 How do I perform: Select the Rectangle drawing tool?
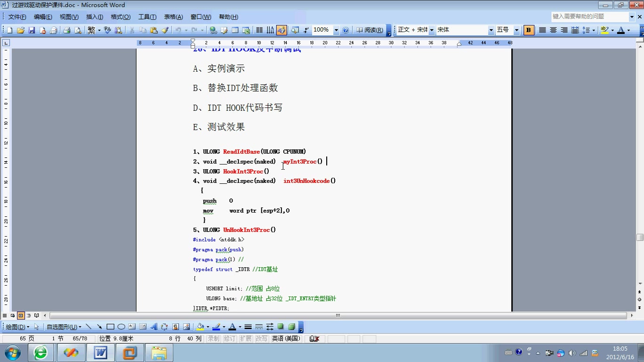[110, 327]
